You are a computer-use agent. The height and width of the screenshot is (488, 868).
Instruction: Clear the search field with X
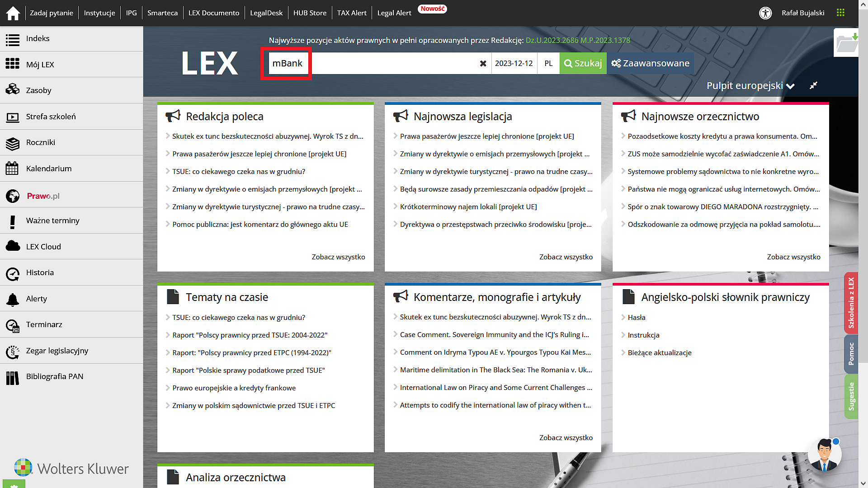[483, 64]
